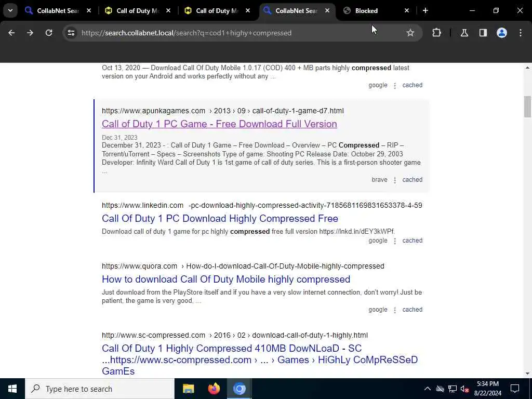Open File Explorer from taskbar
The height and width of the screenshot is (399, 532).
(x=188, y=389)
